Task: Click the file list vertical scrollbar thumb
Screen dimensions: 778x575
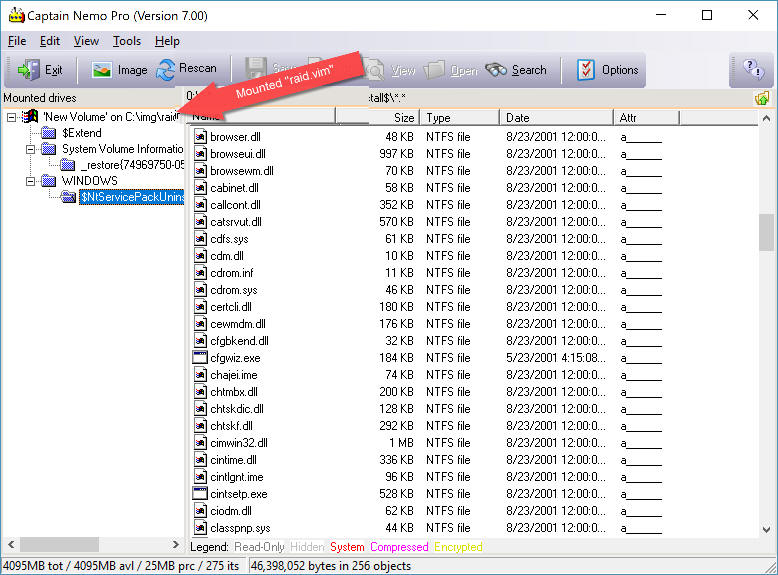Action: (x=766, y=232)
